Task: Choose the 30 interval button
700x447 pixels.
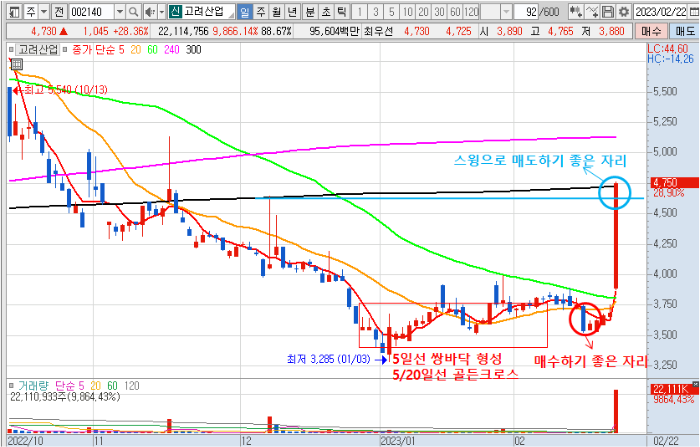Action: [x=439, y=12]
